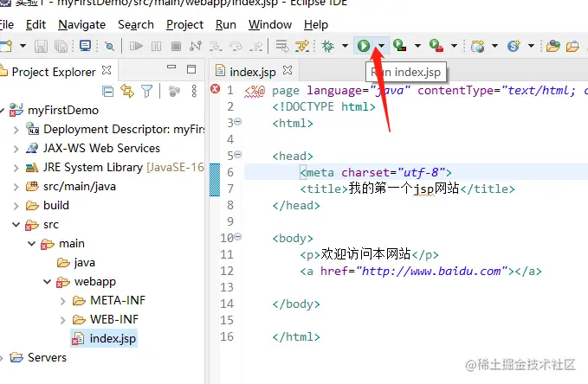
Task: Open the Navigate menu
Action: pos(81,25)
